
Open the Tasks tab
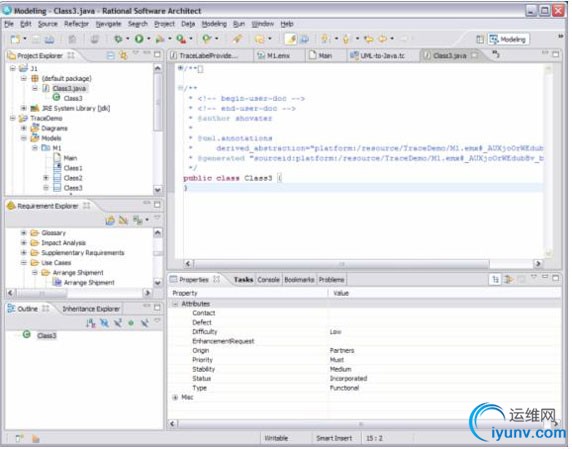click(x=243, y=280)
